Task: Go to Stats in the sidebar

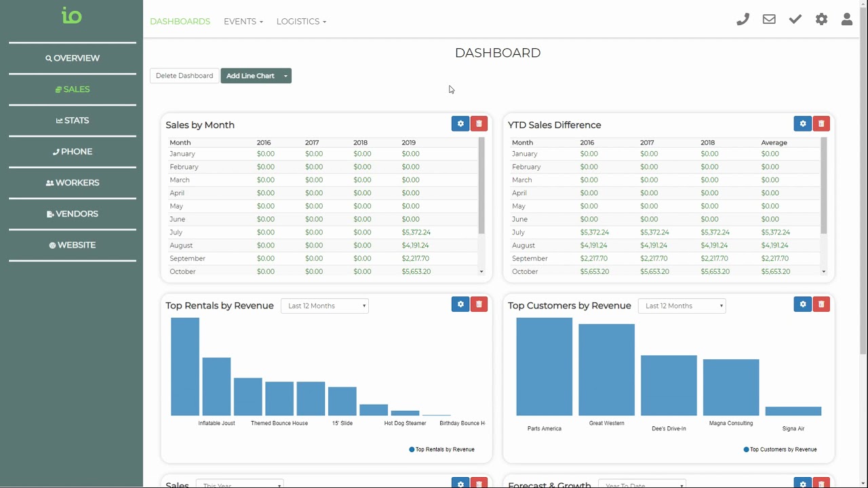Action: coord(72,121)
